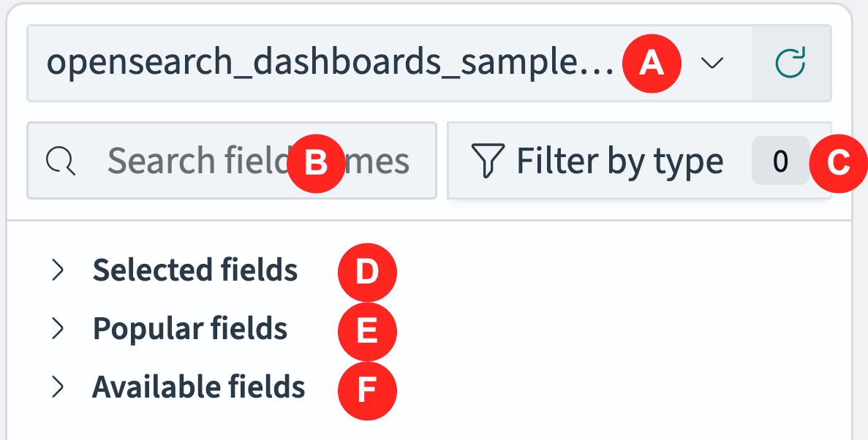
Task: Click the chevron beside Selected fields
Action: tap(58, 270)
